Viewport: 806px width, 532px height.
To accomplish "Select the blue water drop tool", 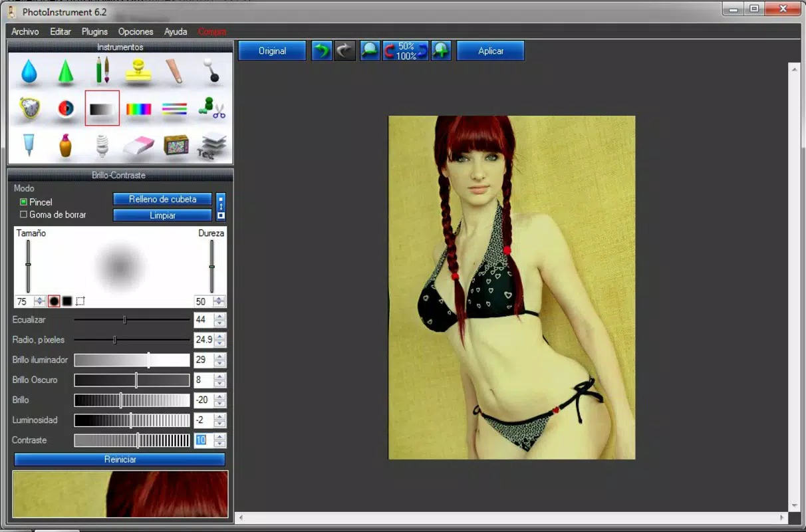I will [29, 71].
